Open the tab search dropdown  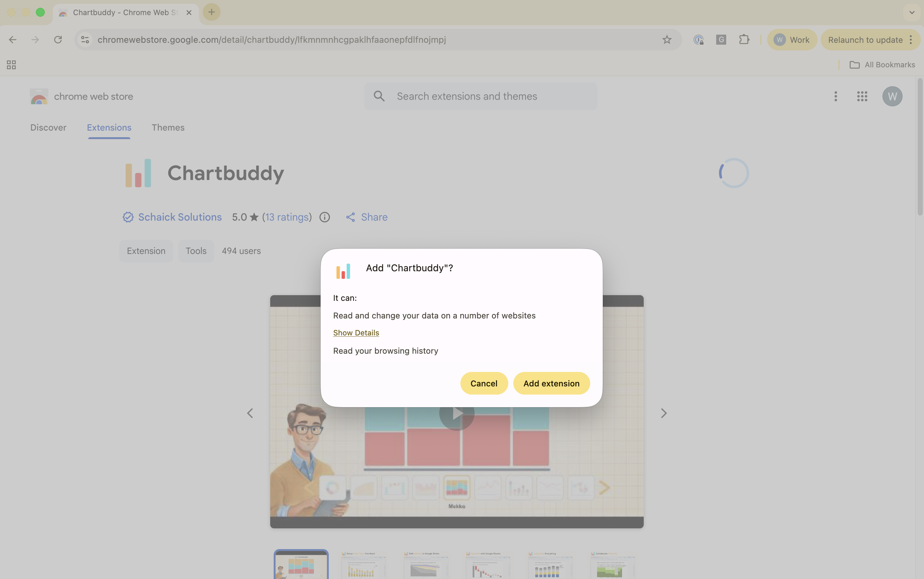click(911, 12)
